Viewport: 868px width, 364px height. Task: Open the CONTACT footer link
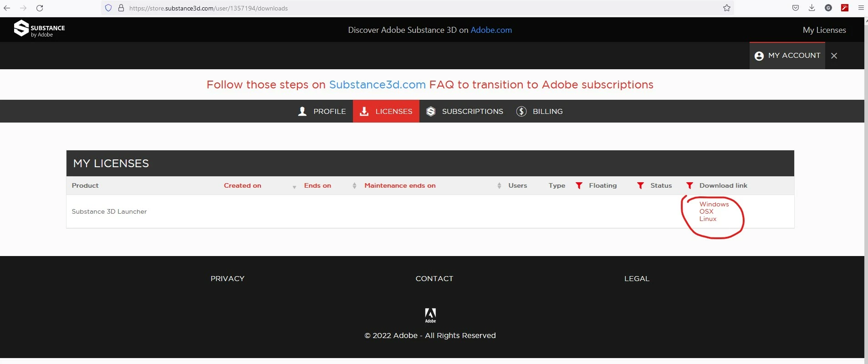point(434,278)
